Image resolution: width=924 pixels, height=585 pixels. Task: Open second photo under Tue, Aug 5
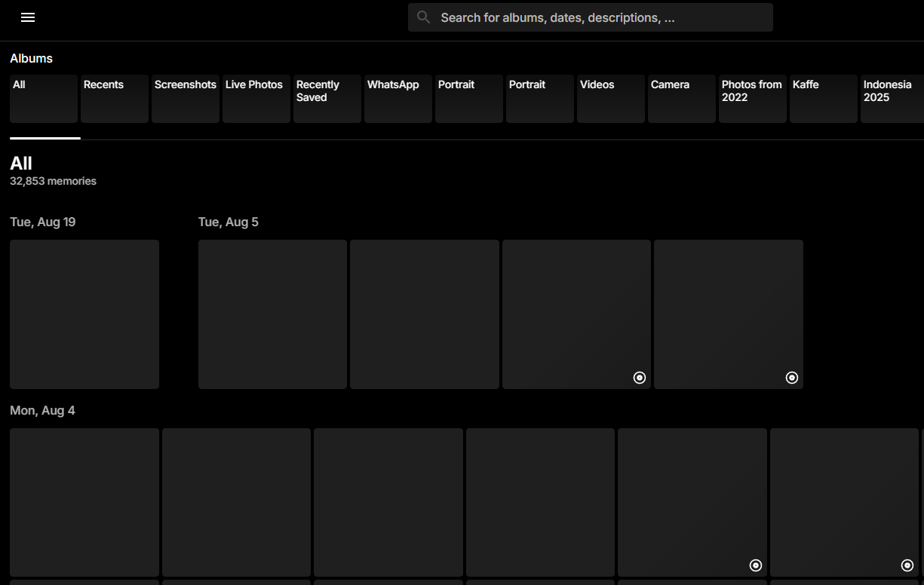(425, 314)
